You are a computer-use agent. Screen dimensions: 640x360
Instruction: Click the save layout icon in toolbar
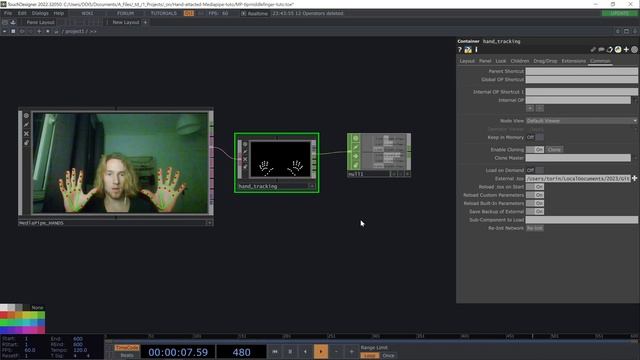13,22
